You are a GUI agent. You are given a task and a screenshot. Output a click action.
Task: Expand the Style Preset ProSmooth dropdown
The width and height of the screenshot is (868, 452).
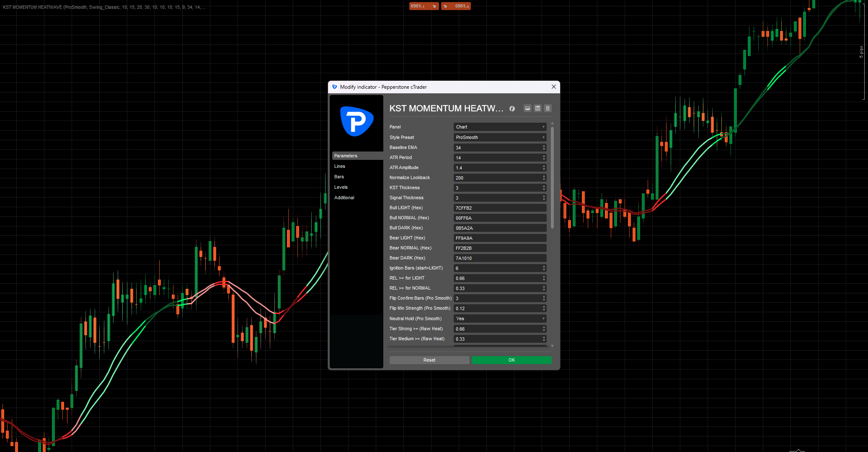(x=500, y=137)
